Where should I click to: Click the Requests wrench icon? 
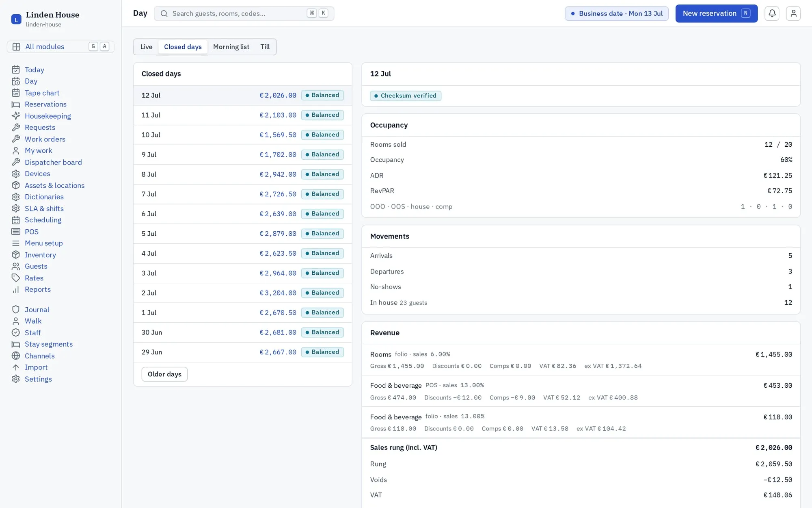[16, 128]
